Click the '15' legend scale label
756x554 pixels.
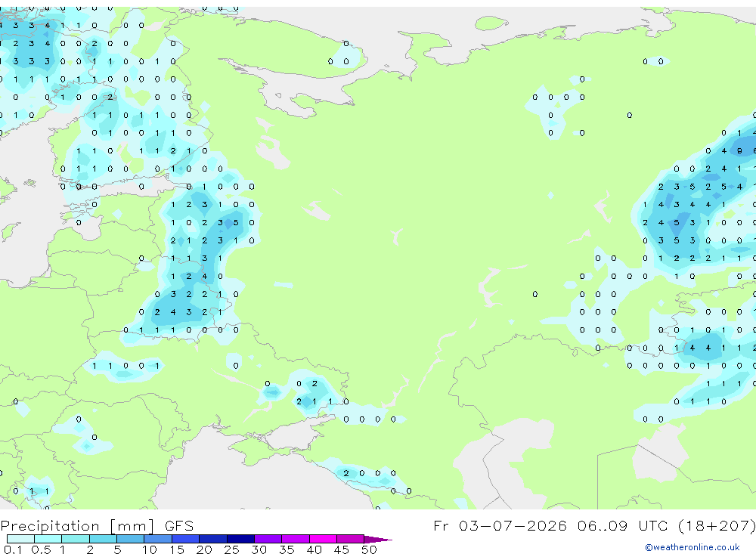[177, 549]
